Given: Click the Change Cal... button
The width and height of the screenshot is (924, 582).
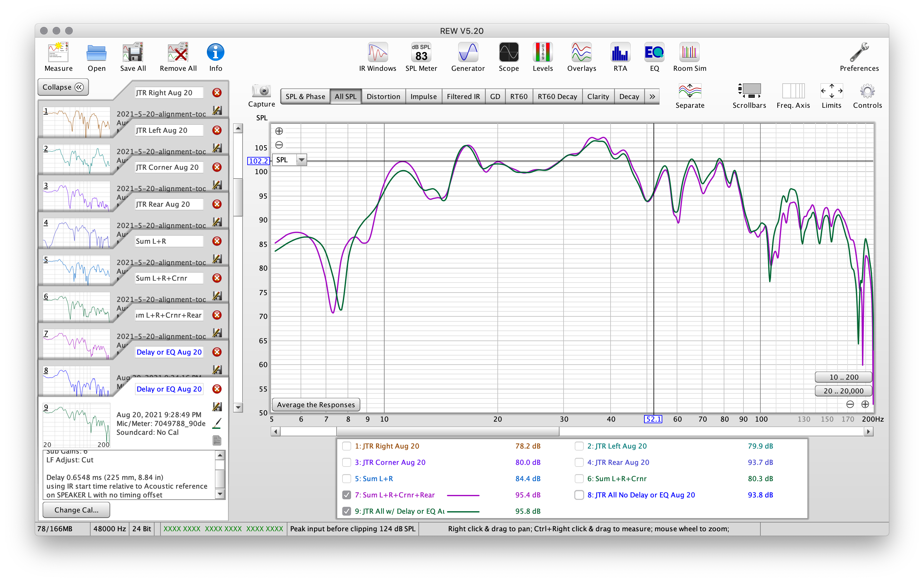Looking at the screenshot, I should [x=76, y=510].
